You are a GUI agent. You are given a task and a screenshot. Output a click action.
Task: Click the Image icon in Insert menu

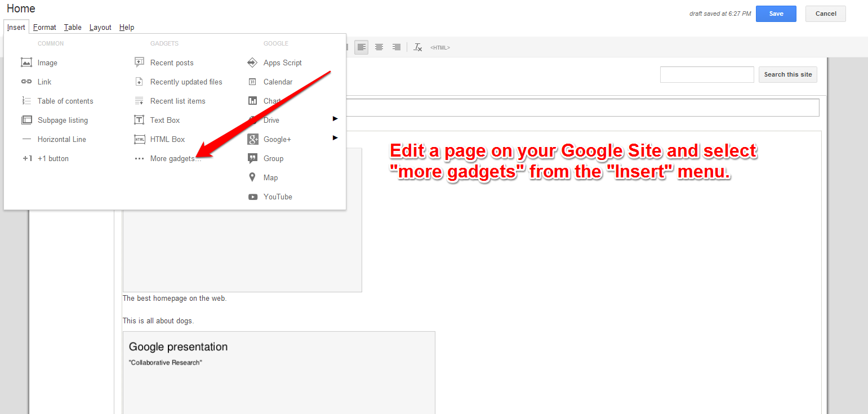point(26,63)
